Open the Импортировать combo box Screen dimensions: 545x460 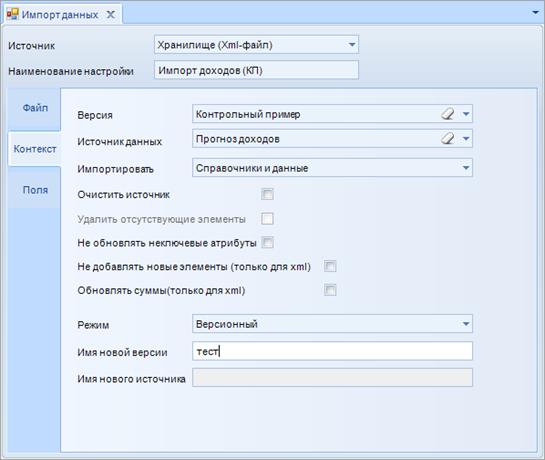tap(332, 168)
